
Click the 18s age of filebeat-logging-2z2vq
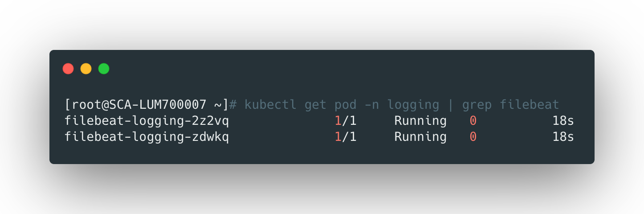(563, 121)
